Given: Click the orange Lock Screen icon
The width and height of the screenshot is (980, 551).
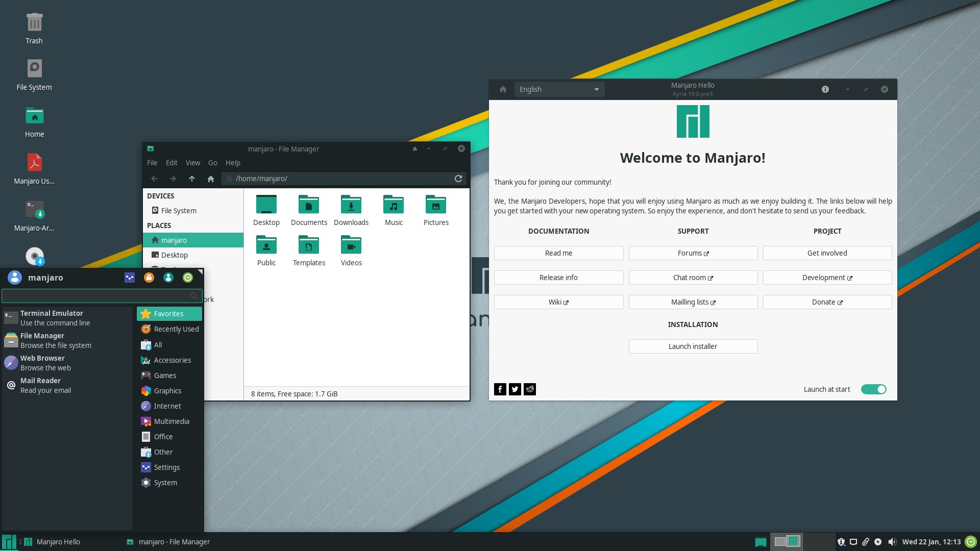Looking at the screenshot, I should [x=149, y=277].
